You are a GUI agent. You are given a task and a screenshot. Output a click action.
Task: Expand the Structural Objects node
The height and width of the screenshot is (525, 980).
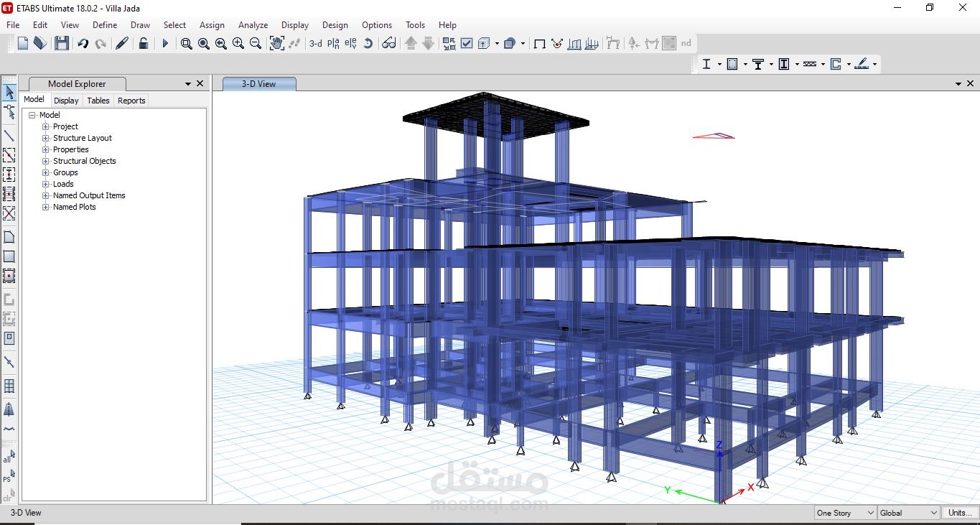tap(46, 161)
